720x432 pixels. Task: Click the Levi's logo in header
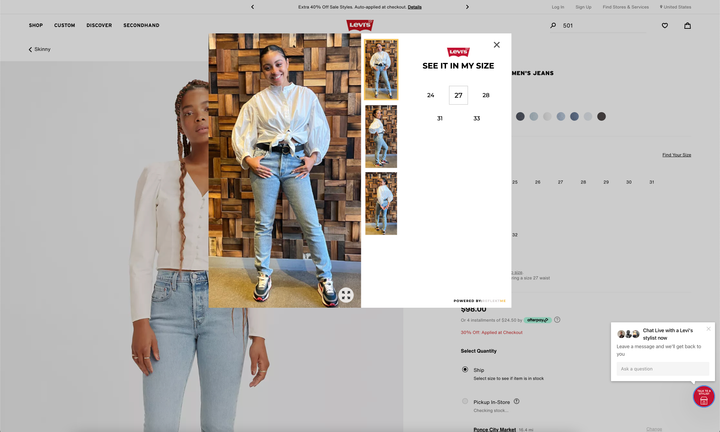coord(360,25)
